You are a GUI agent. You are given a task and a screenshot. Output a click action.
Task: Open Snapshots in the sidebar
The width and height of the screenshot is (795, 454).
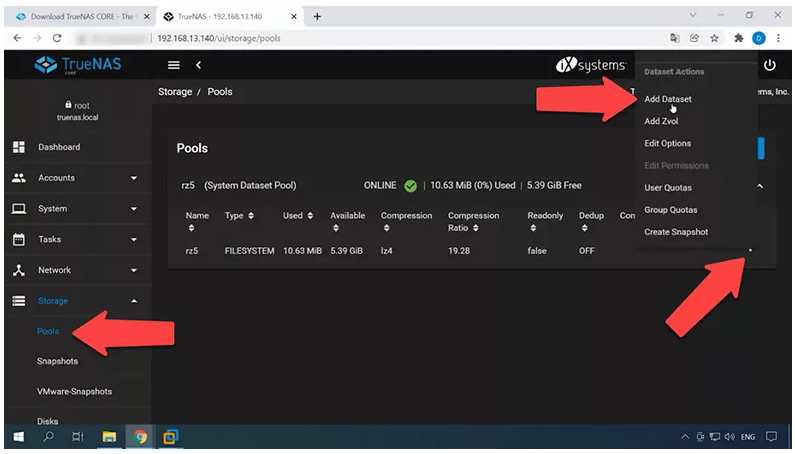click(x=57, y=361)
